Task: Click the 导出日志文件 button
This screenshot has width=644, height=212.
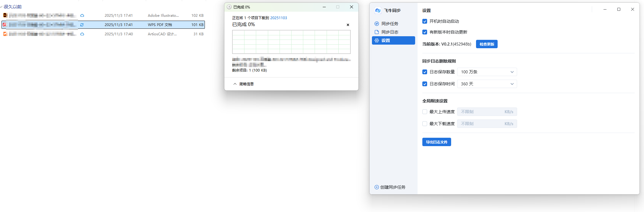Action: click(437, 142)
